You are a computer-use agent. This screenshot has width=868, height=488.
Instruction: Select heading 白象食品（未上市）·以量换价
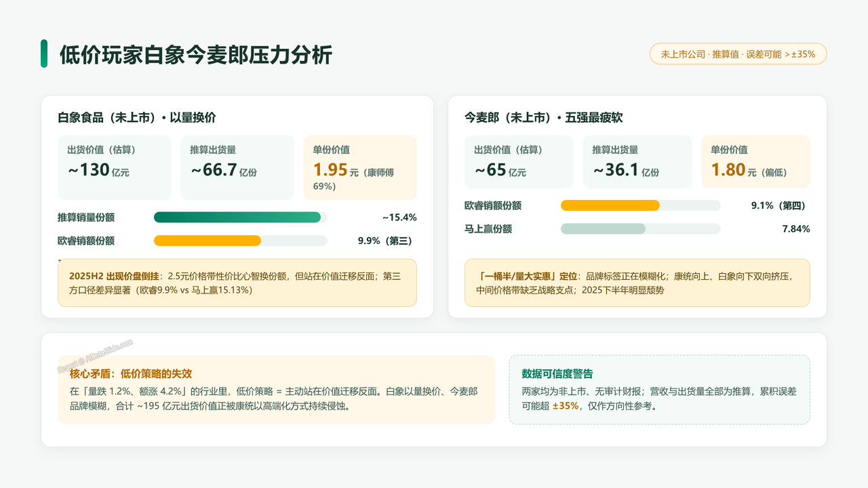137,117
